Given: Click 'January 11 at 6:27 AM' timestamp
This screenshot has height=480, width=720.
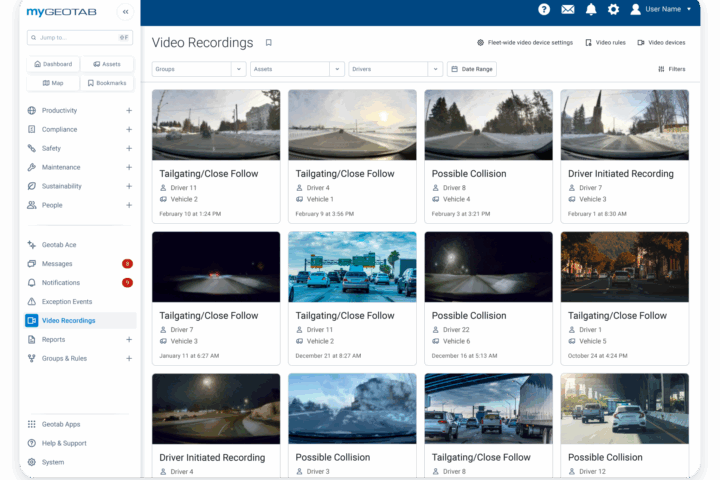Looking at the screenshot, I should click(189, 356).
